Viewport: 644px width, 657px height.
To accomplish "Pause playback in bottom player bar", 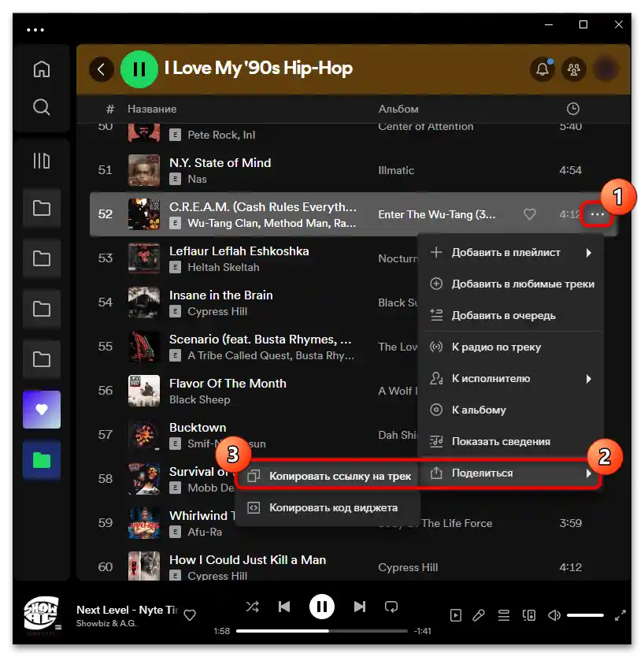I will (x=321, y=607).
